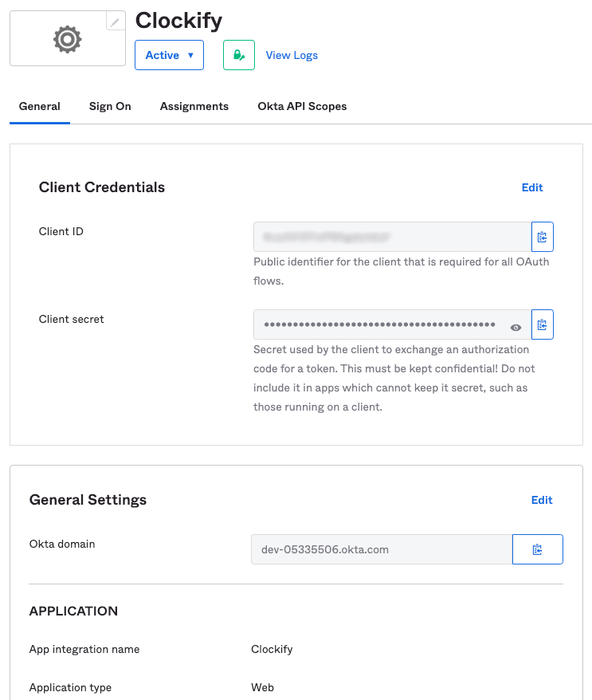Click App integration name value Clockify
The width and height of the screenshot is (592, 700).
point(272,649)
